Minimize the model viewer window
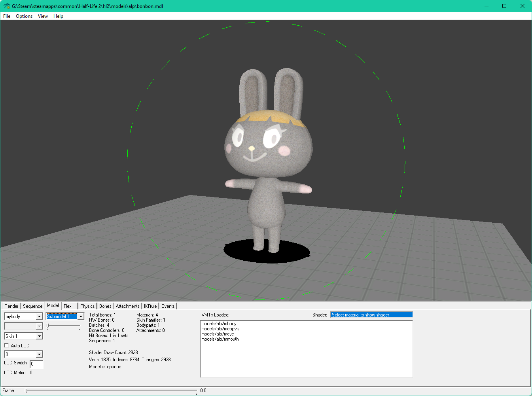532x396 pixels. [x=487, y=6]
